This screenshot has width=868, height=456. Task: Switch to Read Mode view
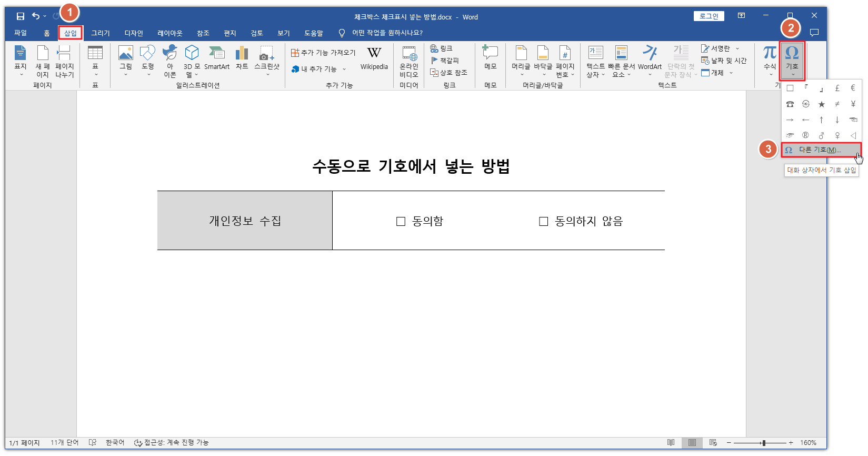click(671, 443)
